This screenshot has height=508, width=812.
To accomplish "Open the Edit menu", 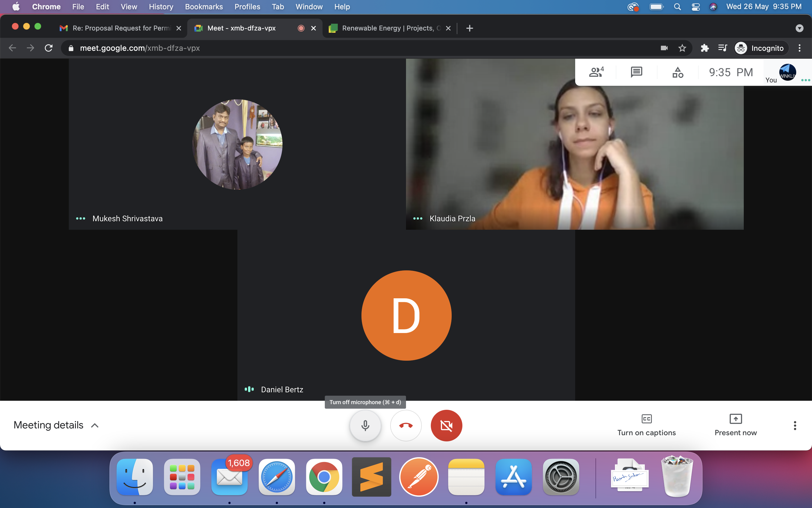I will [x=102, y=7].
